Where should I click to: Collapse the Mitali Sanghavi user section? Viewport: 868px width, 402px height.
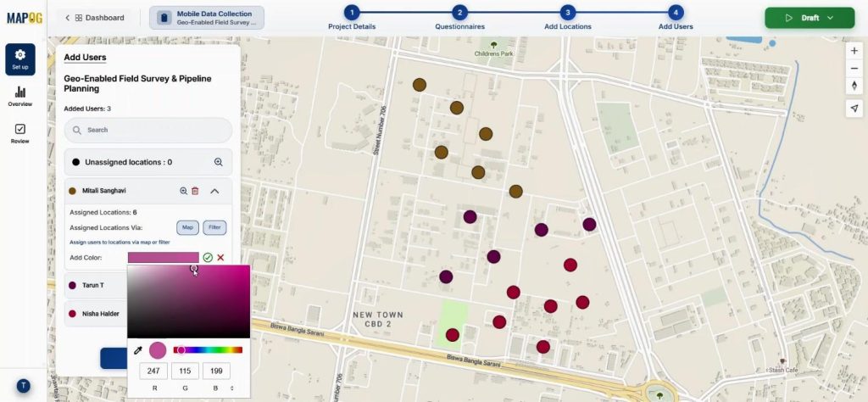214,192
